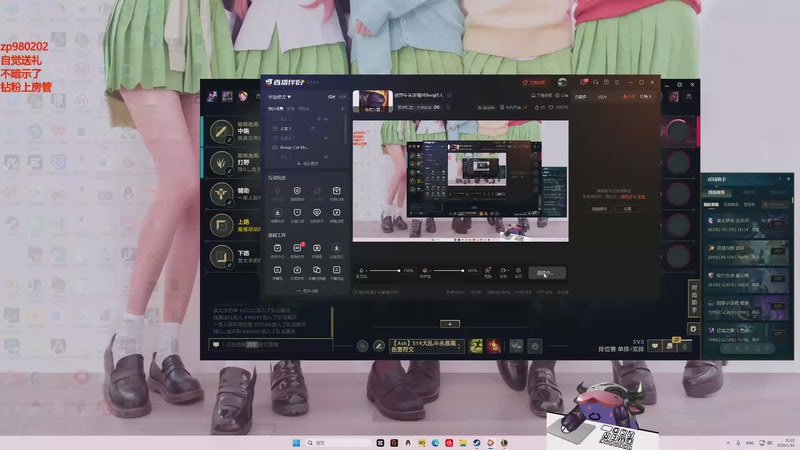Expand 更多功能 under the tool grid
The image size is (800, 450).
pos(307,291)
